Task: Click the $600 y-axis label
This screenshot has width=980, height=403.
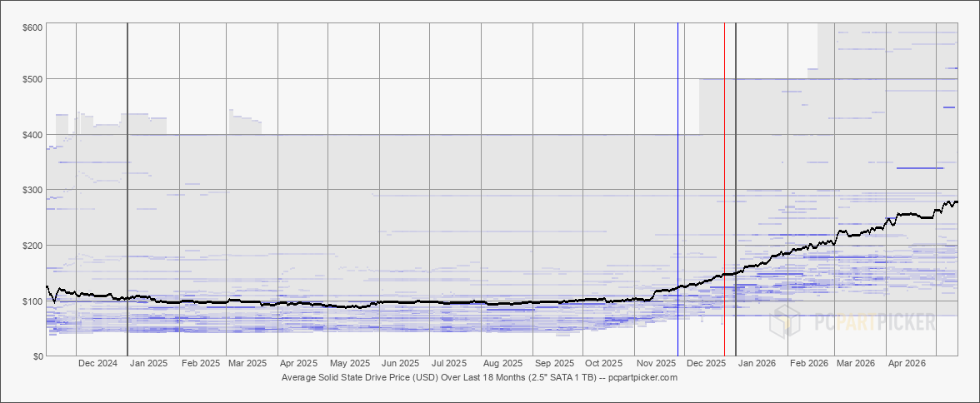Action: tap(34, 27)
